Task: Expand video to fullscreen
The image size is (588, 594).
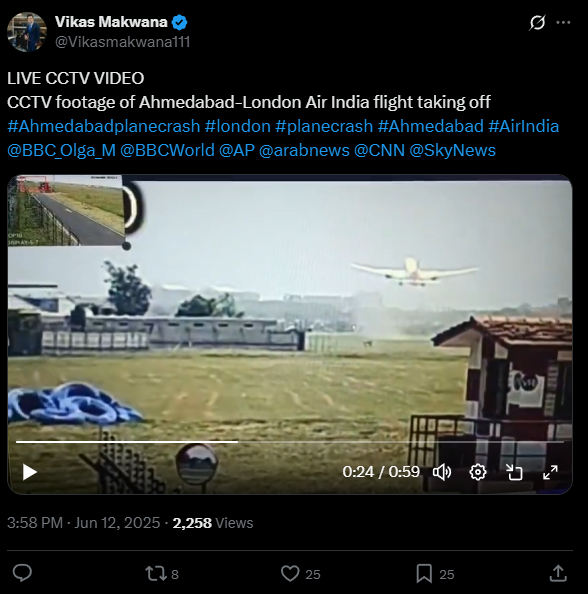Action: (550, 472)
